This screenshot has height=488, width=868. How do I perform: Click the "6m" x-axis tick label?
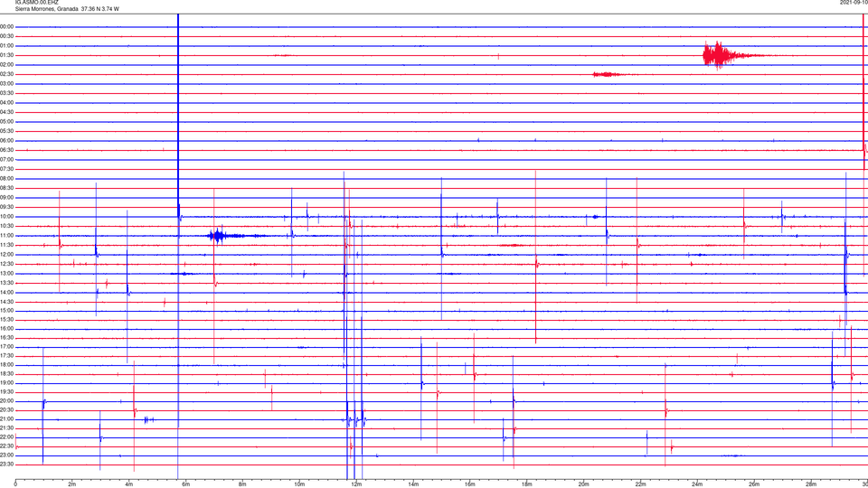coord(186,484)
